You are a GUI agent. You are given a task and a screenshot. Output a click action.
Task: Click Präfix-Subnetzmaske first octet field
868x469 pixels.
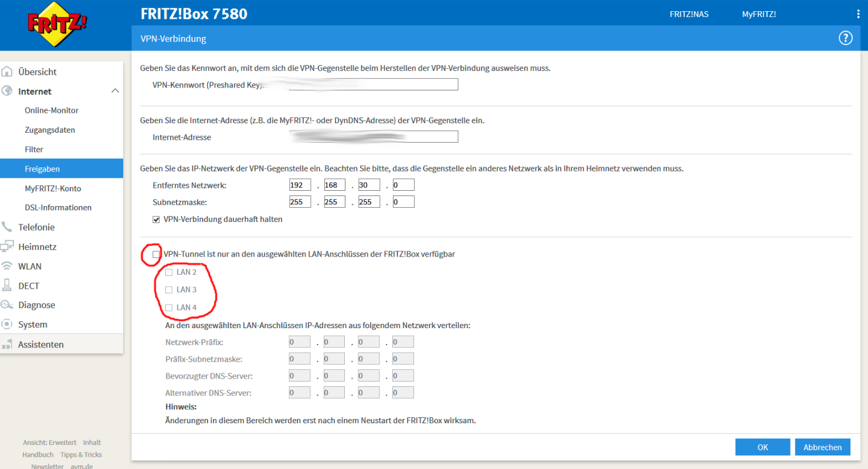pos(300,359)
